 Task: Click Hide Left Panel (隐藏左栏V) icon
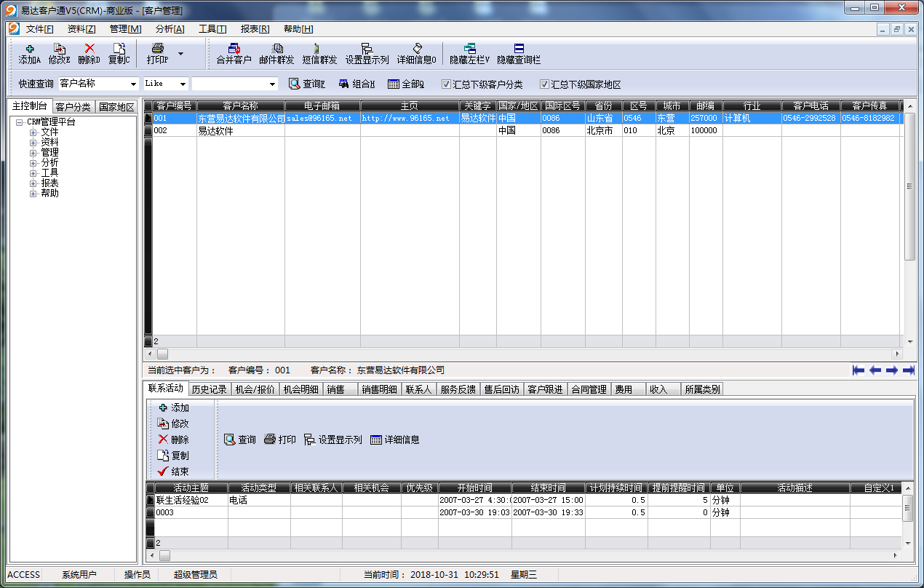(469, 54)
